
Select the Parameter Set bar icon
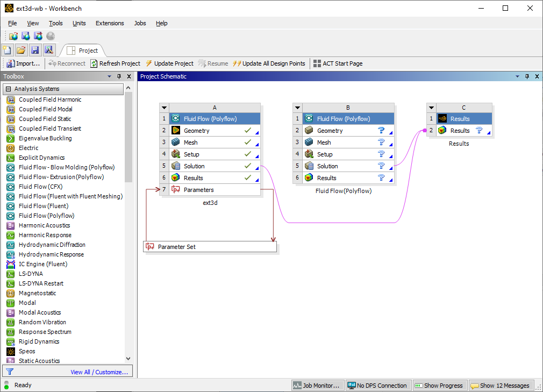[x=149, y=246]
